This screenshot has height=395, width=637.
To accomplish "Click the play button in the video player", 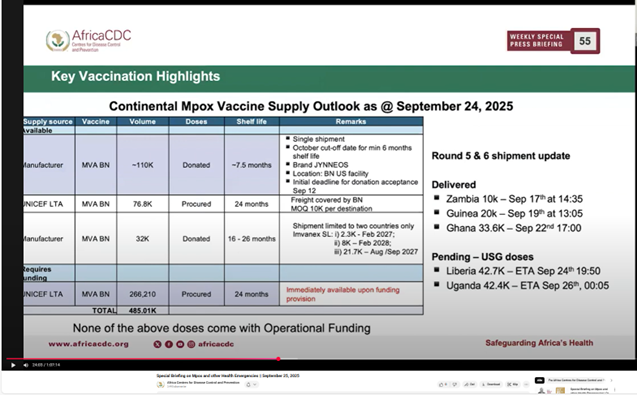I will pos(13,365).
